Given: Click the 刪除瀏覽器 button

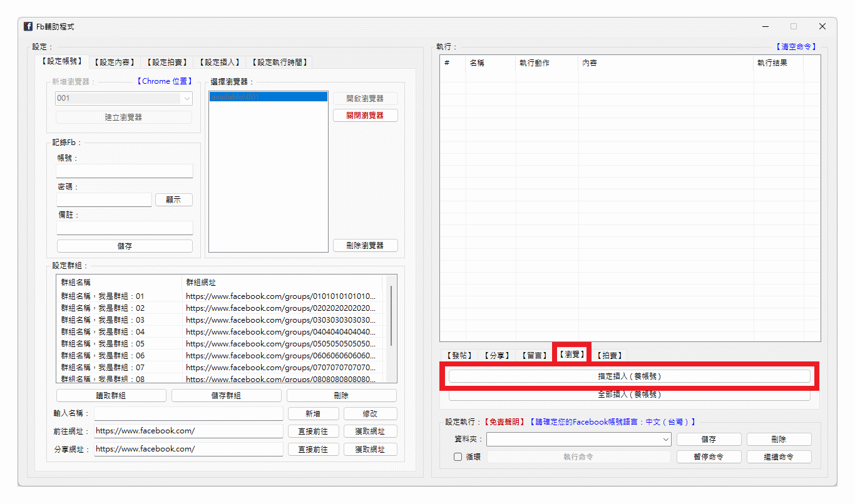Looking at the screenshot, I should coord(366,246).
